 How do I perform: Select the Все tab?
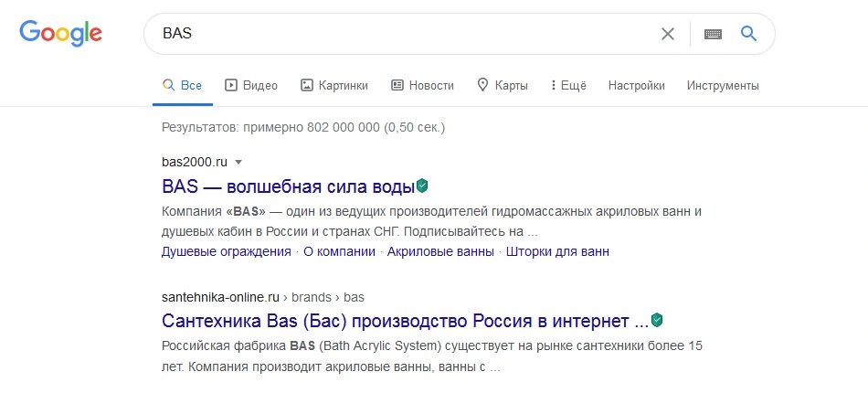click(x=182, y=85)
